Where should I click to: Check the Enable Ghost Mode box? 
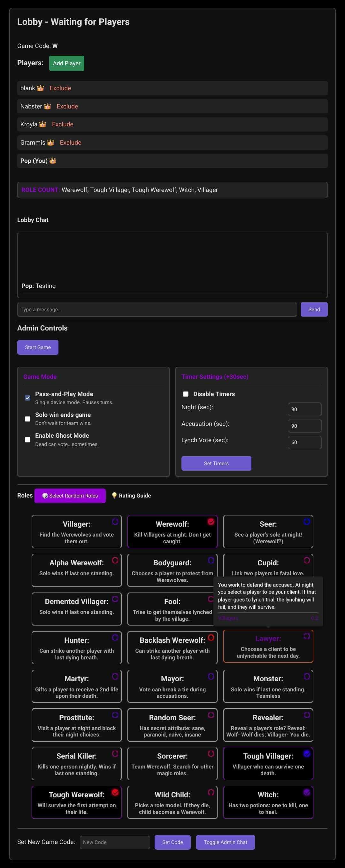click(x=27, y=440)
